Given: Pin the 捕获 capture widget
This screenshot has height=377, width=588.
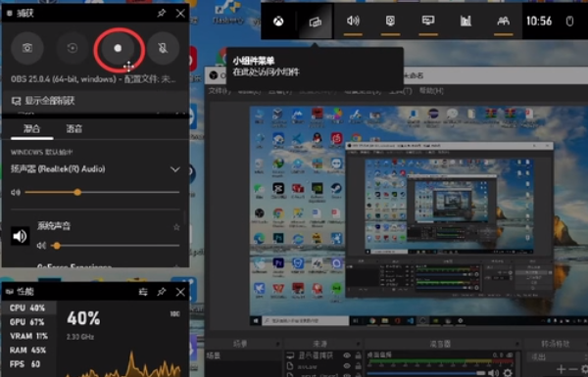Looking at the screenshot, I should 162,14.
